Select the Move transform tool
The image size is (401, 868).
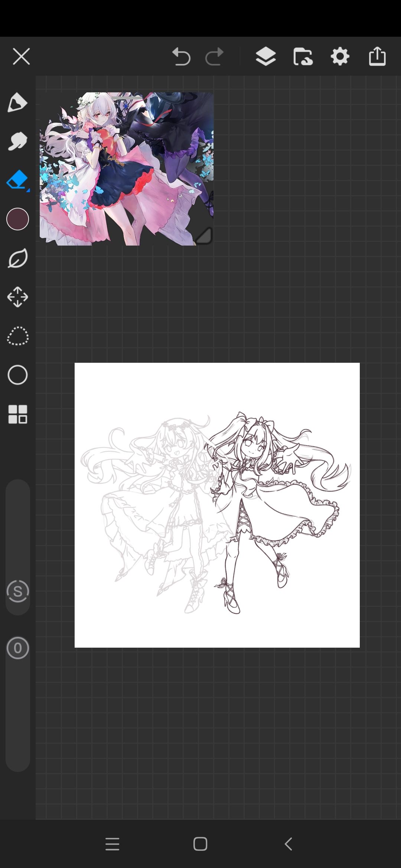pyautogui.click(x=17, y=297)
